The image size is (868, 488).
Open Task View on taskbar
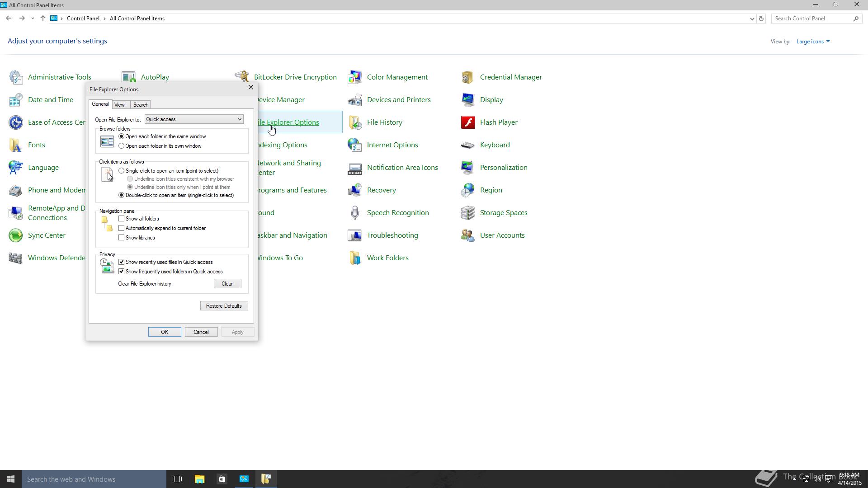tap(177, 479)
